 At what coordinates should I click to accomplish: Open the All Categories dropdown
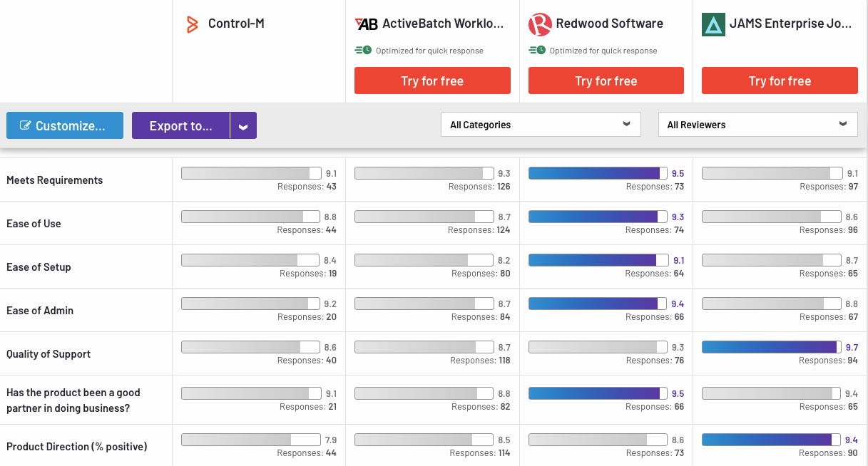540,124
